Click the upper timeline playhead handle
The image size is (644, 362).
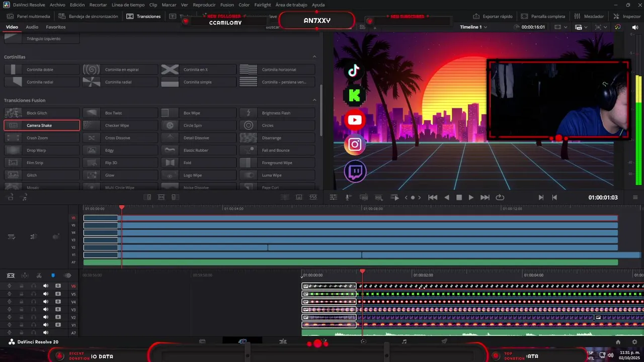[121, 207]
